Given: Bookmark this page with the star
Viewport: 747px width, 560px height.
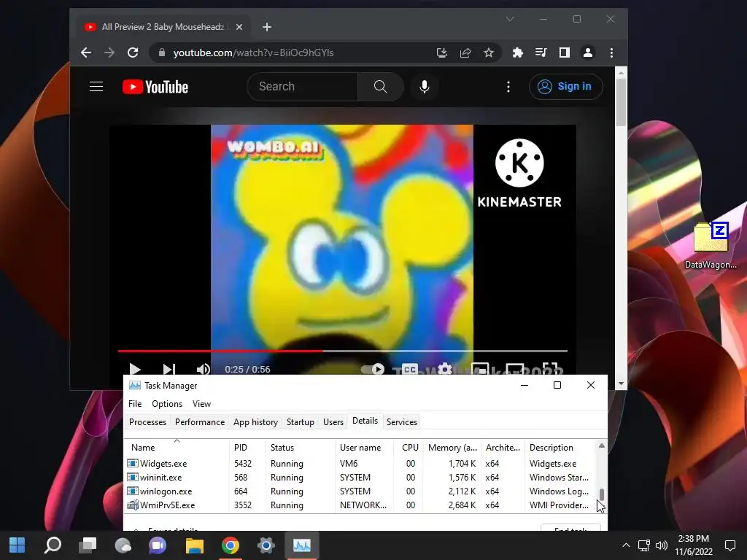Looking at the screenshot, I should 489,52.
